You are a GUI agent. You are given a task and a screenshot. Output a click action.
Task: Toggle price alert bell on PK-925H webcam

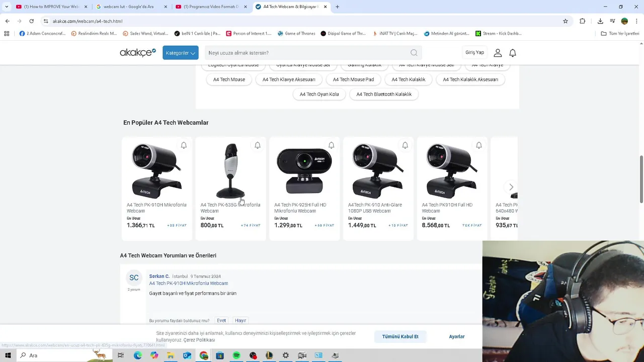331,145
